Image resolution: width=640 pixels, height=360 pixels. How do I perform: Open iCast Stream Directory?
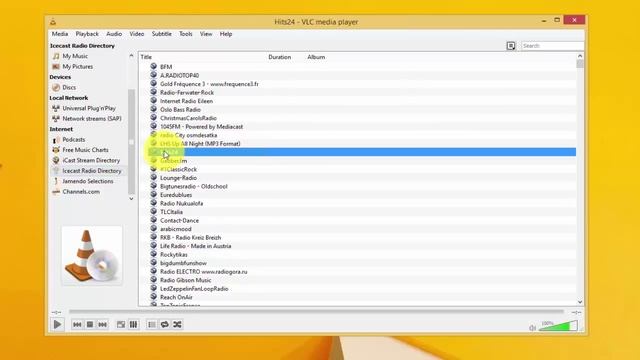pyautogui.click(x=91, y=160)
